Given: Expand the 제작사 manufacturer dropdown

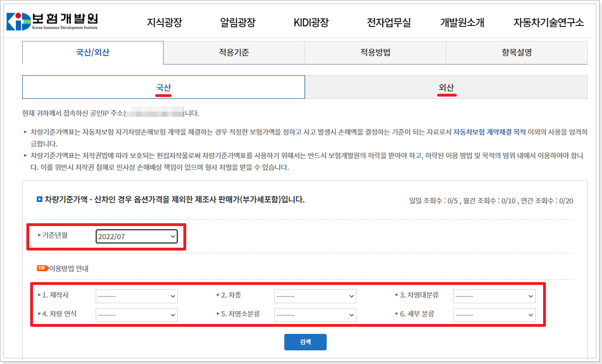Looking at the screenshot, I should pyautogui.click(x=136, y=296).
